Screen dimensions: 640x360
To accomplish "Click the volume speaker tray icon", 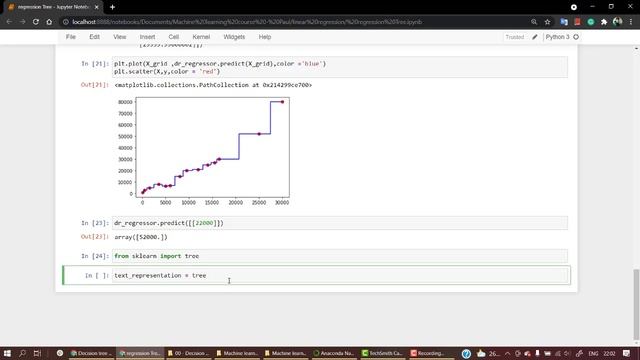I will click(x=567, y=353).
